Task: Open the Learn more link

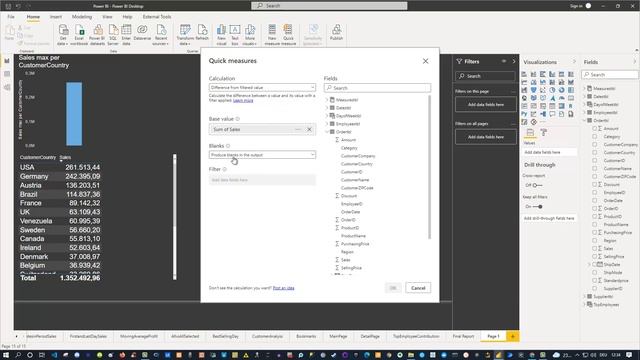Action: click(x=243, y=100)
